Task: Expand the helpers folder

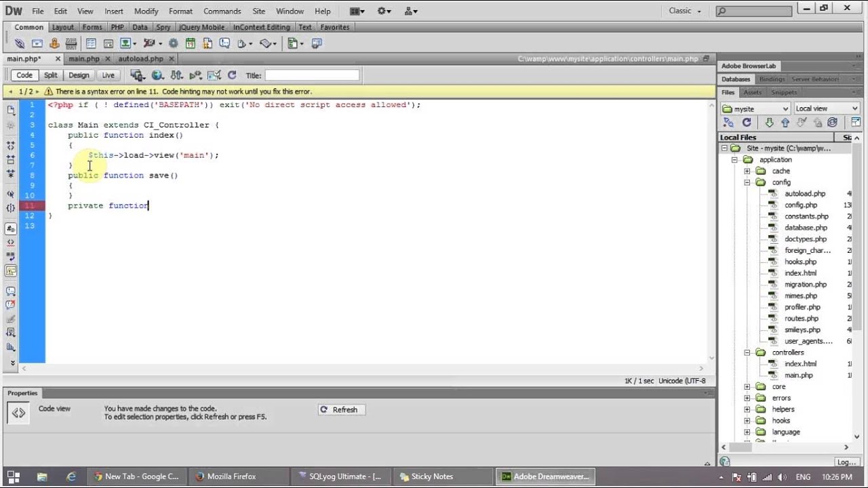Action: coord(747,409)
